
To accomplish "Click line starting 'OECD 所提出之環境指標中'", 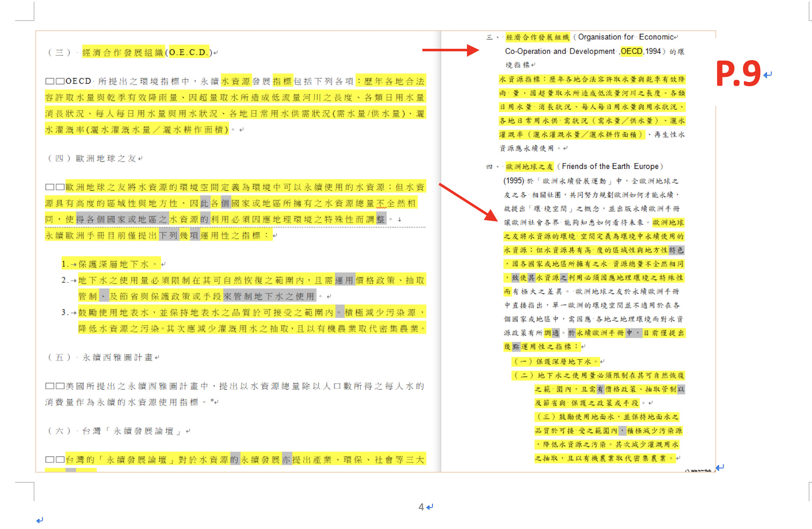I will coord(235,81).
